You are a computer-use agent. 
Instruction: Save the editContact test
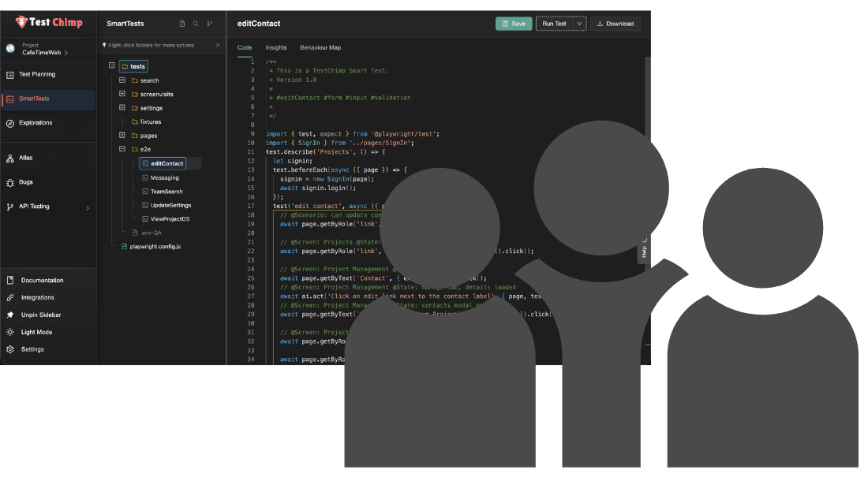click(514, 24)
